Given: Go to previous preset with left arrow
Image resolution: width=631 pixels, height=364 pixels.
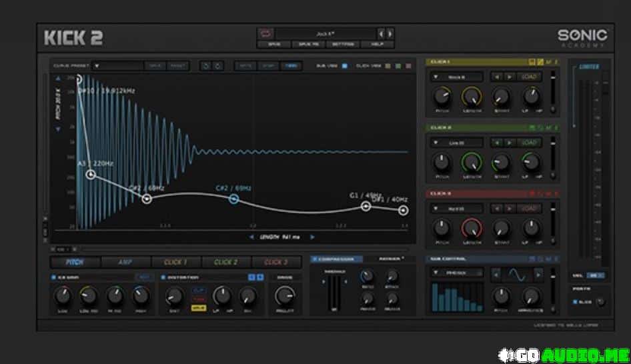Looking at the screenshot, I should (381, 34).
